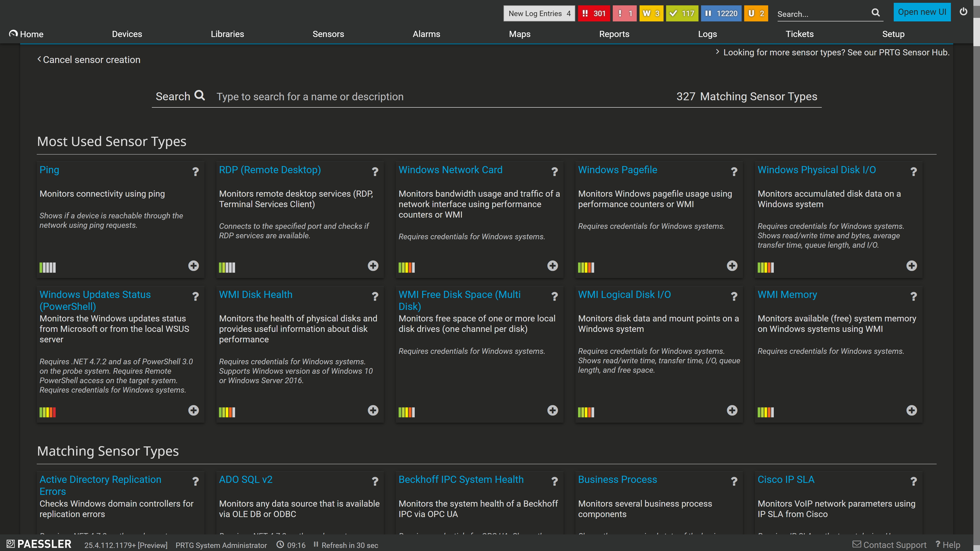Open the Maps menu
This screenshot has height=551, width=980.
[520, 34]
